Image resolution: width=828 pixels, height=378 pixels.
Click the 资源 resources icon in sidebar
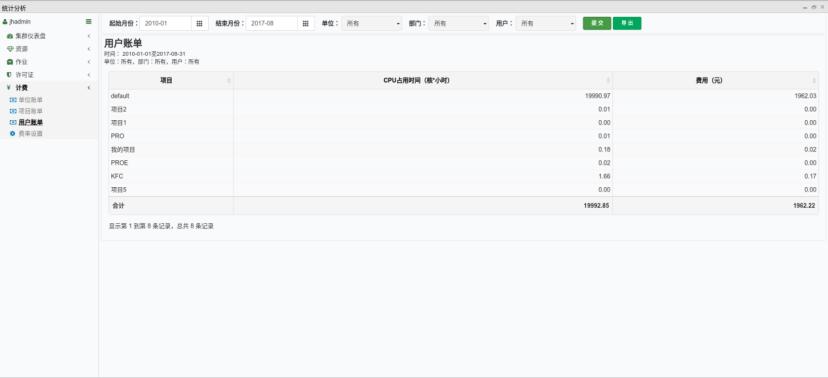[x=10, y=49]
